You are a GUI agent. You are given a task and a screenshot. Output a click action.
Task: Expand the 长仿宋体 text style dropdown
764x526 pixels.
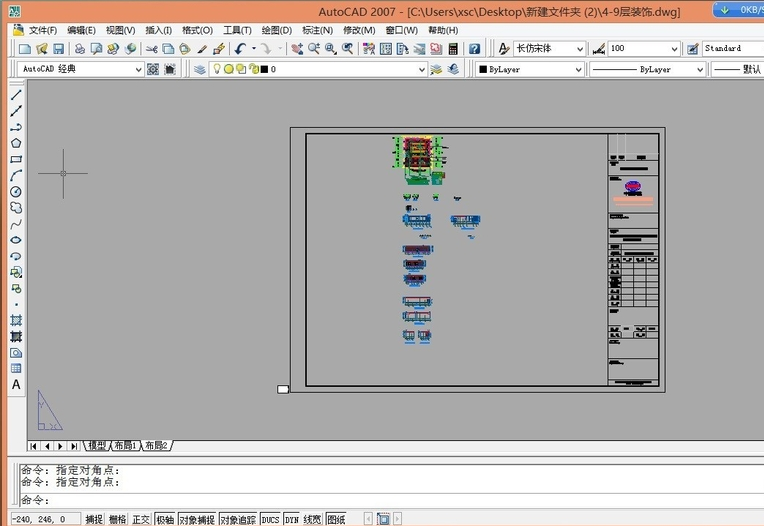coord(549,49)
